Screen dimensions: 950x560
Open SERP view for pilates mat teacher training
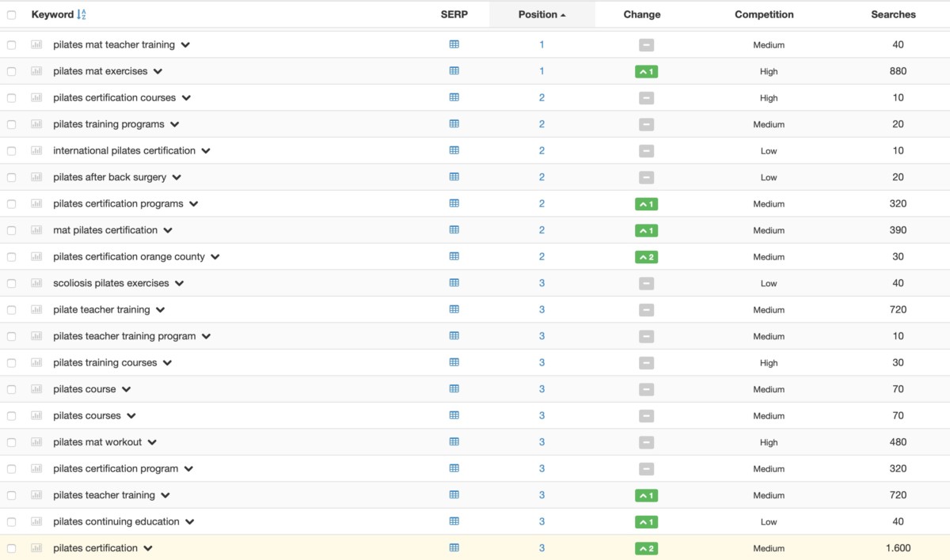(x=454, y=44)
